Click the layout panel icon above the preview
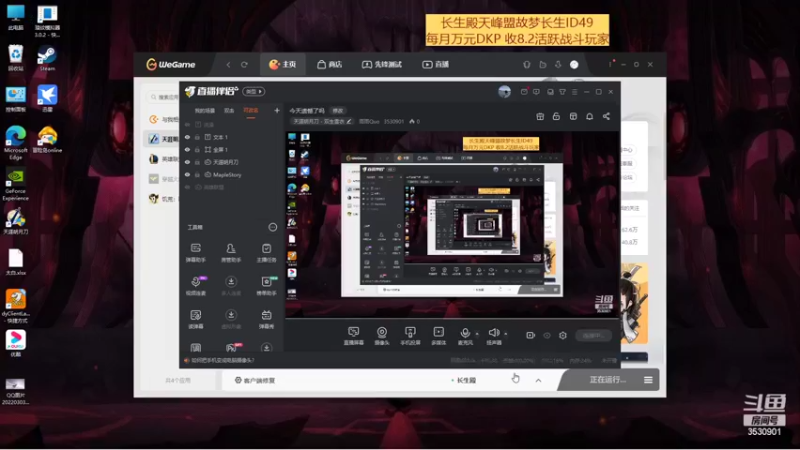 [573, 116]
